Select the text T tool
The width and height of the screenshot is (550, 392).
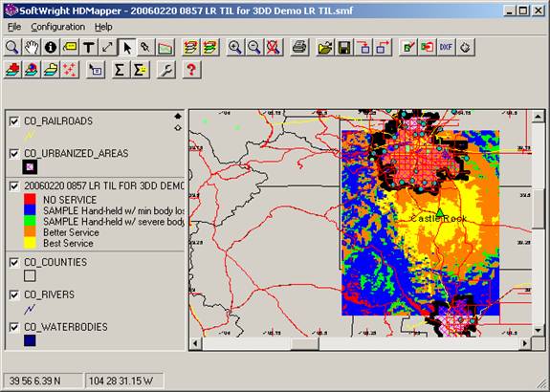pos(88,48)
